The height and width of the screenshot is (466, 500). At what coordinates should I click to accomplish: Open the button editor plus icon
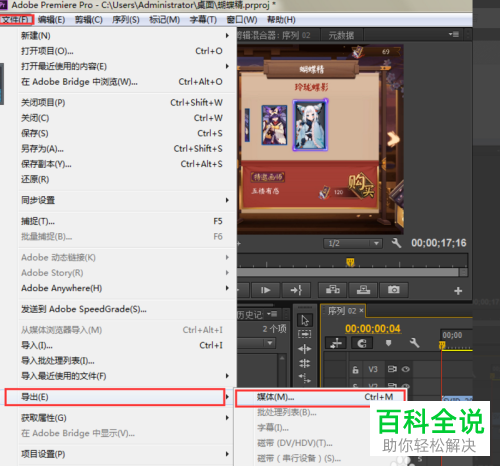458,291
